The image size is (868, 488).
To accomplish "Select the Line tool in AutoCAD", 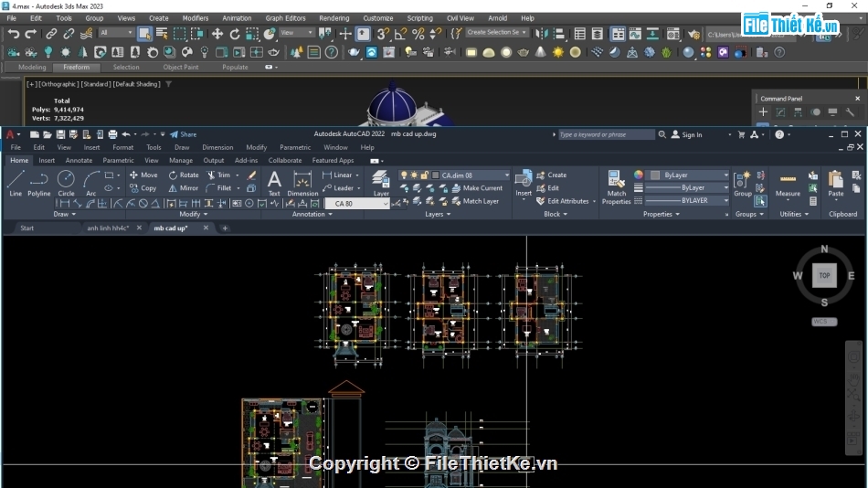I will click(15, 184).
